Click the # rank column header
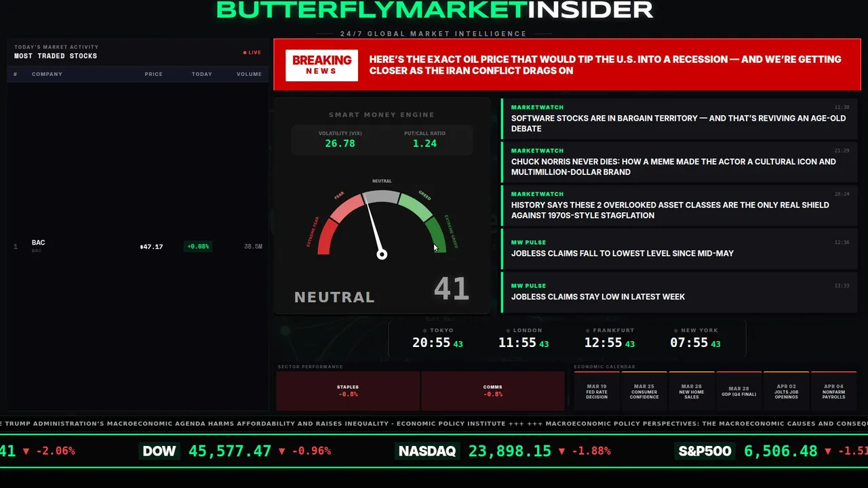The width and height of the screenshot is (868, 488). [x=15, y=74]
